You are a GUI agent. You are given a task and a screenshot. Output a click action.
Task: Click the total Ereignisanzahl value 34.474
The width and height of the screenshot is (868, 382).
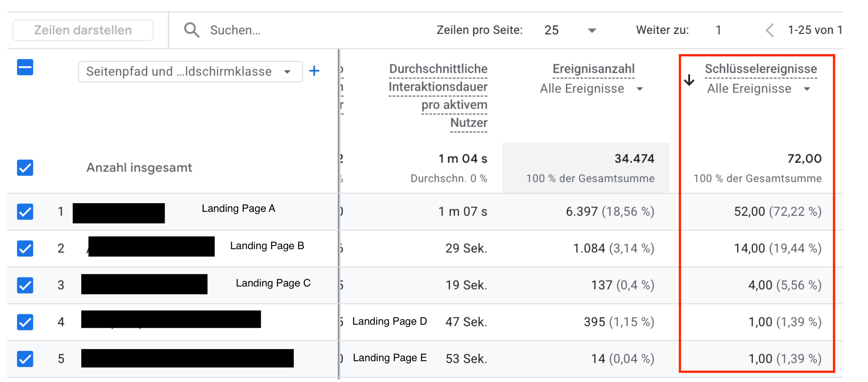pyautogui.click(x=634, y=159)
